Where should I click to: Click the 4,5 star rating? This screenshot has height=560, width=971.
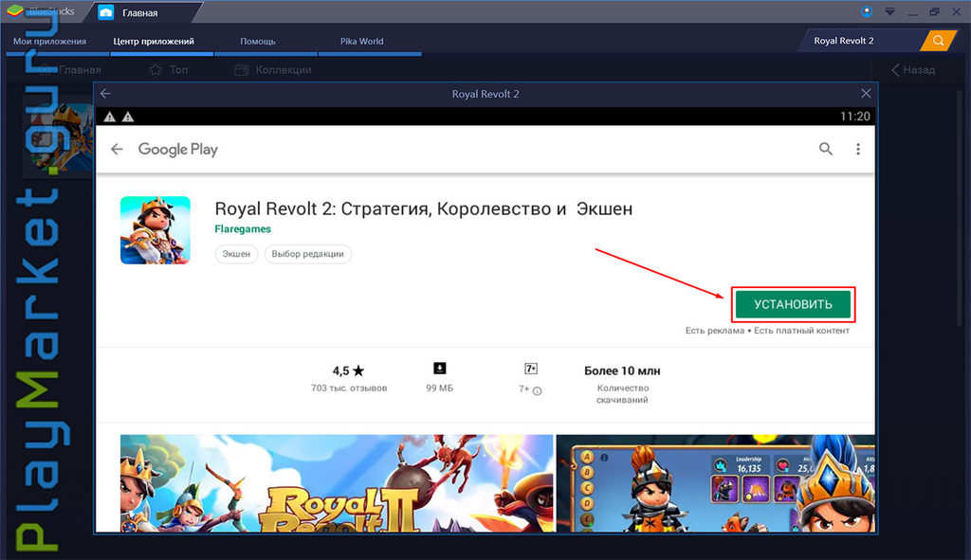coord(349,370)
